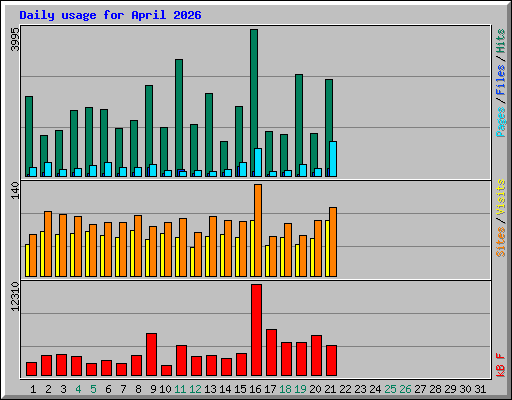Click day label 21 on the x-axis
Image resolution: width=512 pixels, height=400 pixels.
330,389
